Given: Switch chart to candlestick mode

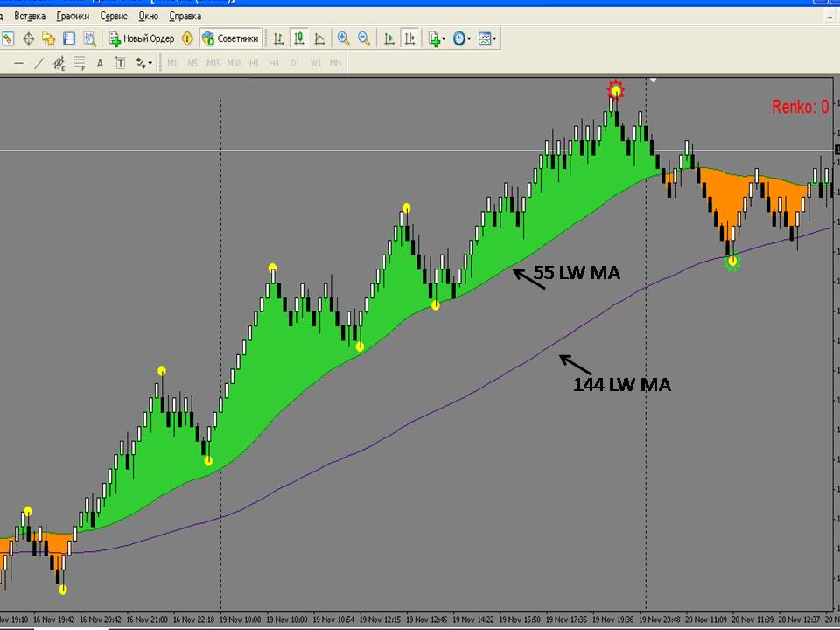Looking at the screenshot, I should pyautogui.click(x=299, y=38).
